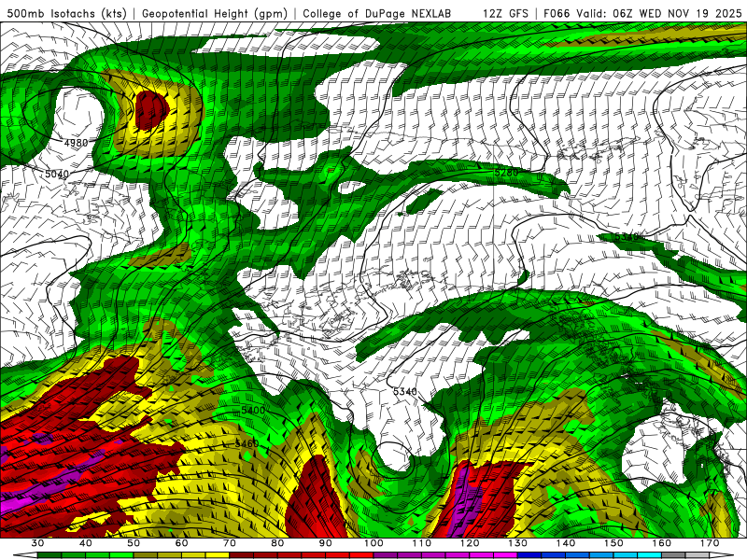Click the color bar's 160 knot label
Image resolution: width=747 pixels, height=560 pixels.
tap(662, 543)
